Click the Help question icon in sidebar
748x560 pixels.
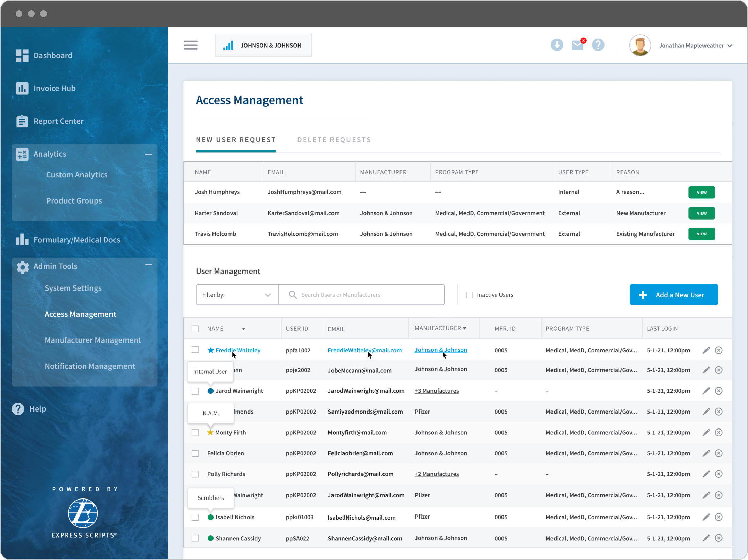[x=18, y=409]
